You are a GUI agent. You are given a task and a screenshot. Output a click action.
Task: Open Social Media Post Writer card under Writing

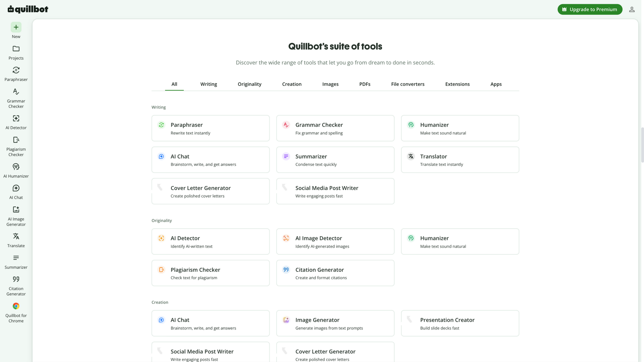pos(335,191)
